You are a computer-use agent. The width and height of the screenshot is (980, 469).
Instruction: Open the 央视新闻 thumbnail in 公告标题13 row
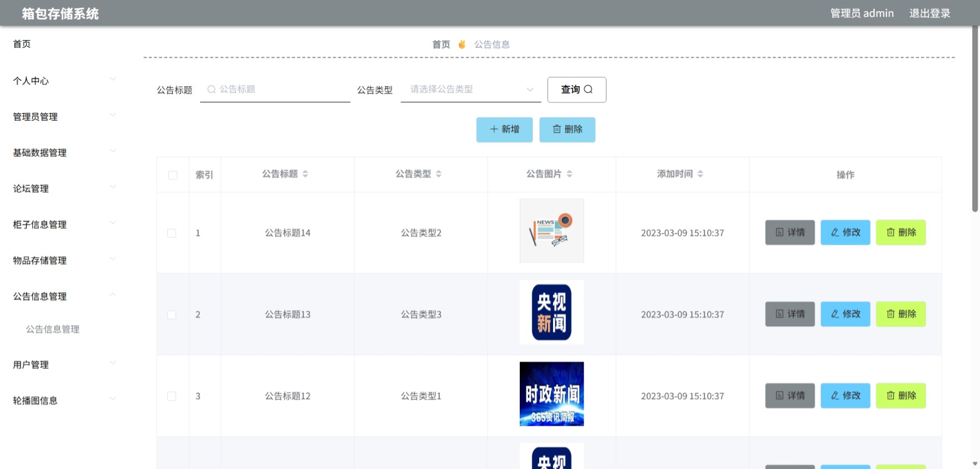[x=551, y=312]
